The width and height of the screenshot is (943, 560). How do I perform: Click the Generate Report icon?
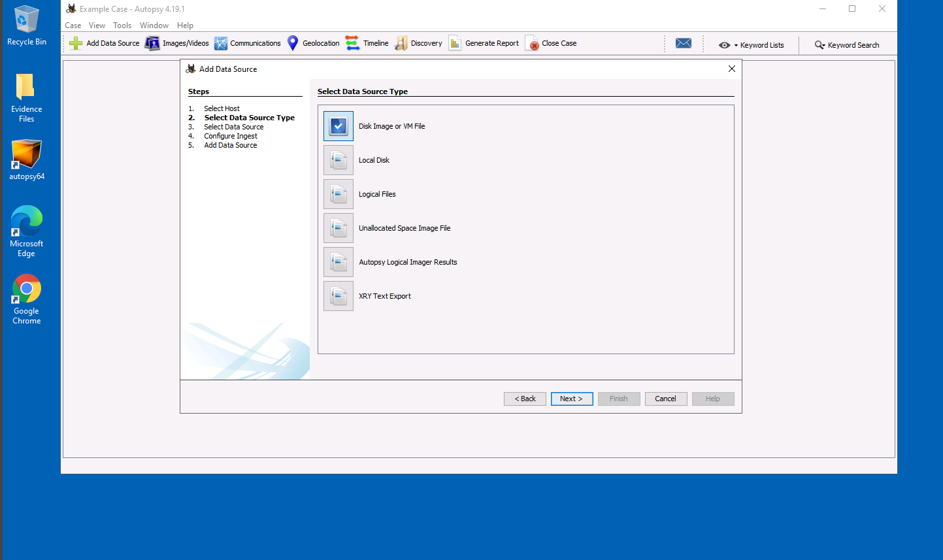tap(455, 44)
